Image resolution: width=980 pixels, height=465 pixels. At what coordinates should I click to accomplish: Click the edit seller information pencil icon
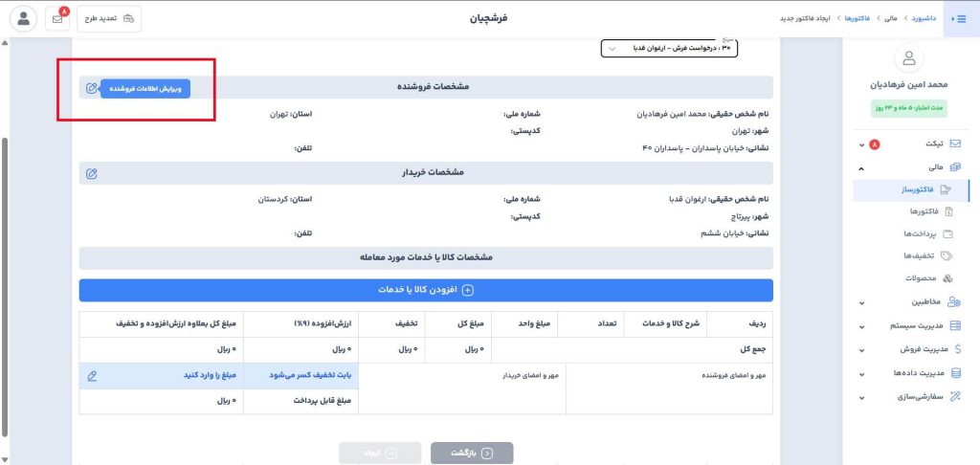[x=91, y=88]
